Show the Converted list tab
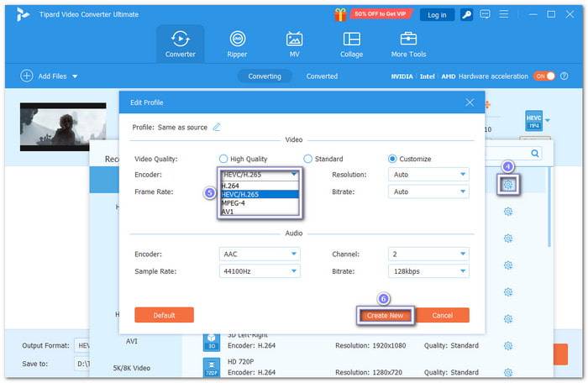Image resolution: width=588 pixels, height=383 pixels. point(322,76)
